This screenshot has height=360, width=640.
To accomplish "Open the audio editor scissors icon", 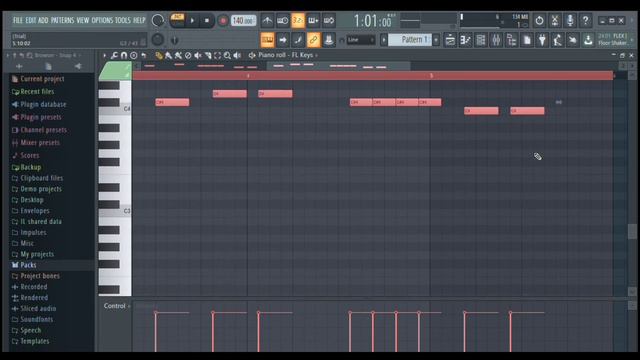I will click(555, 20).
